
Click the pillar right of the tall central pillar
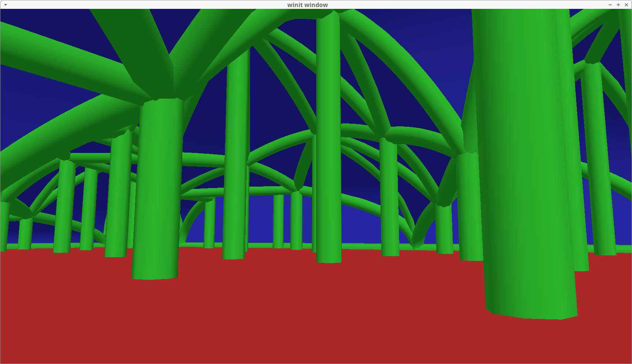click(389, 196)
